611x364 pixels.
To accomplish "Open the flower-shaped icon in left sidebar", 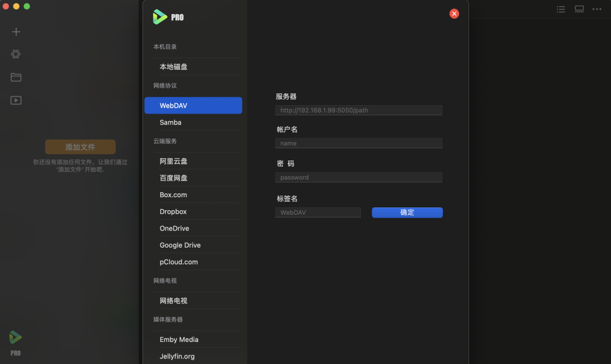I will 16,54.
